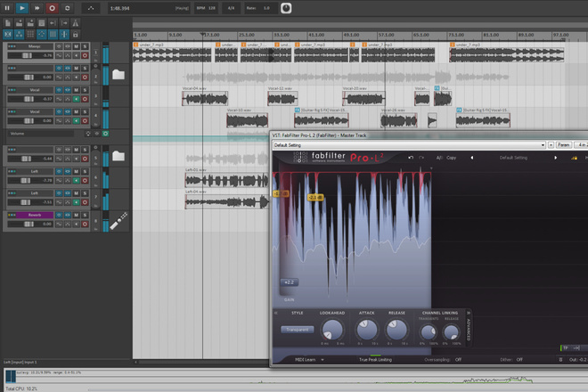Toggle the Volume envelope arm button
The height and width of the screenshot is (392, 588).
click(x=105, y=134)
